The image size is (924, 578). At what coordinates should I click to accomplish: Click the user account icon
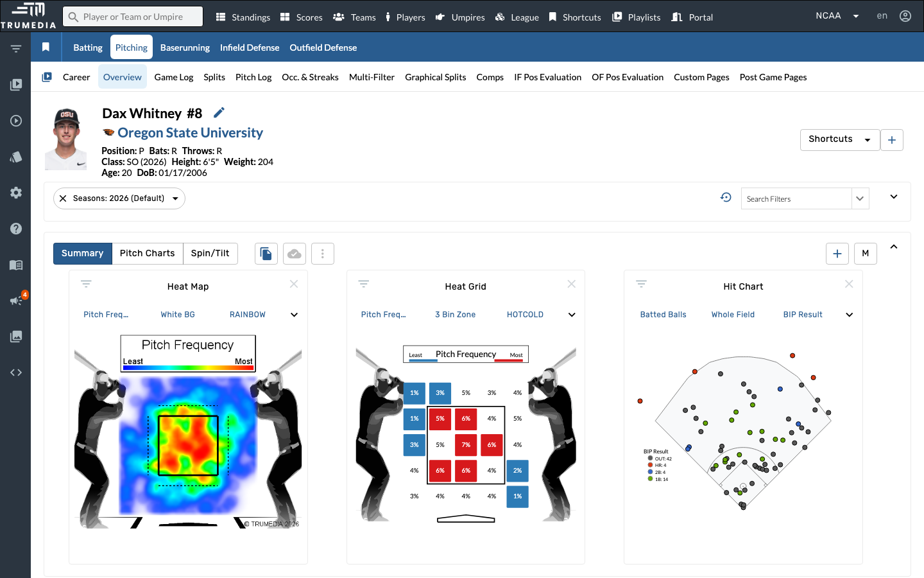[905, 16]
